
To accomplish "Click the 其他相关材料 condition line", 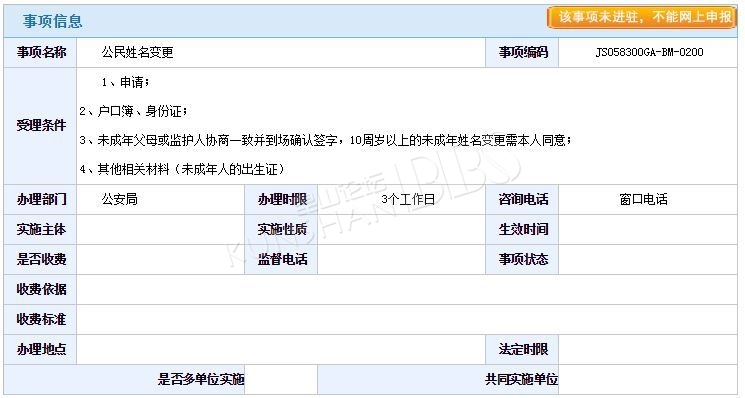I will click(x=182, y=169).
